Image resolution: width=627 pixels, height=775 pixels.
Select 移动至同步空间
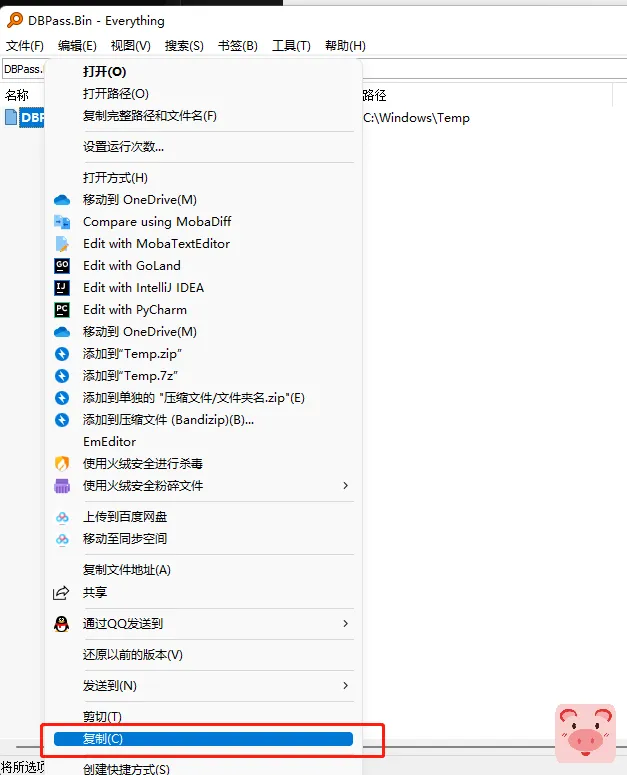125,539
